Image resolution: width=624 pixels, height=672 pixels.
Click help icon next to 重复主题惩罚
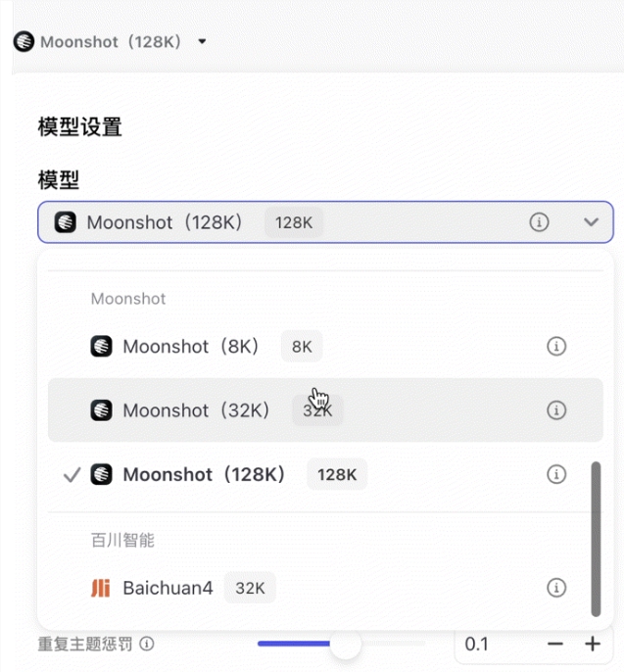pyautogui.click(x=148, y=645)
